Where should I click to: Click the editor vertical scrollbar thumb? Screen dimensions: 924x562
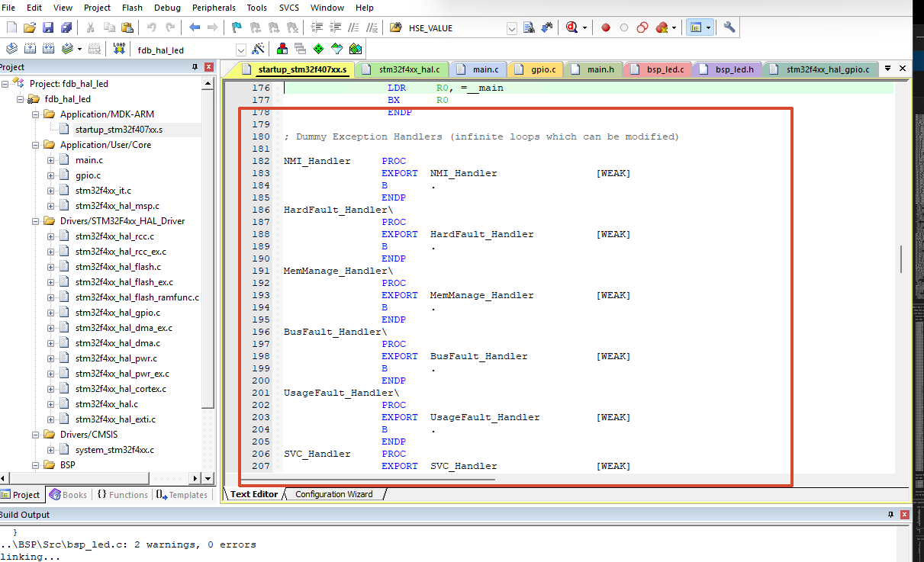click(x=901, y=259)
